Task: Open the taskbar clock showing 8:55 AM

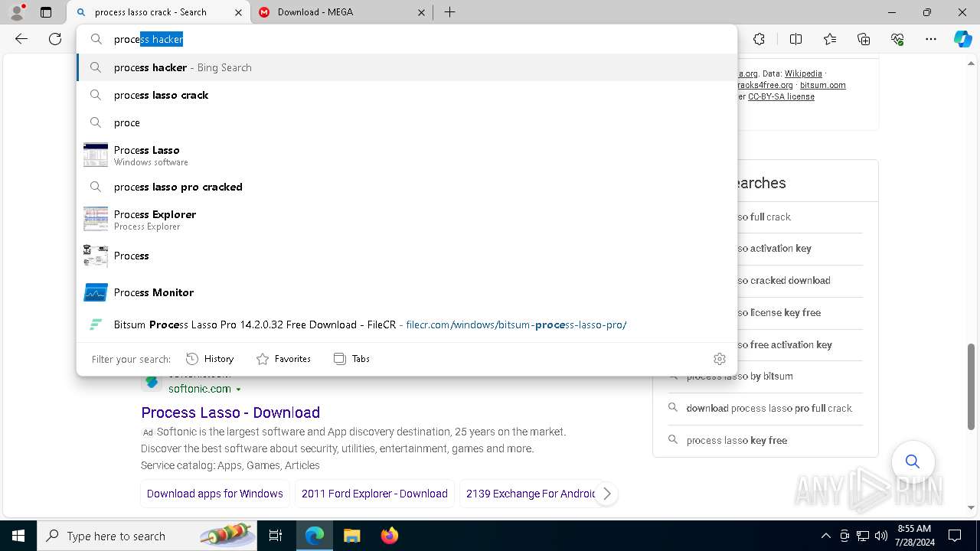Action: [913, 536]
